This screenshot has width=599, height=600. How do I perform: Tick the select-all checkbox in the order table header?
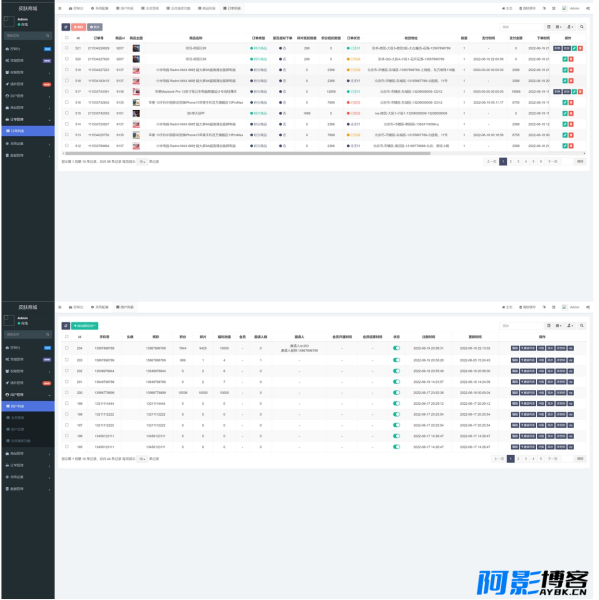(67, 38)
